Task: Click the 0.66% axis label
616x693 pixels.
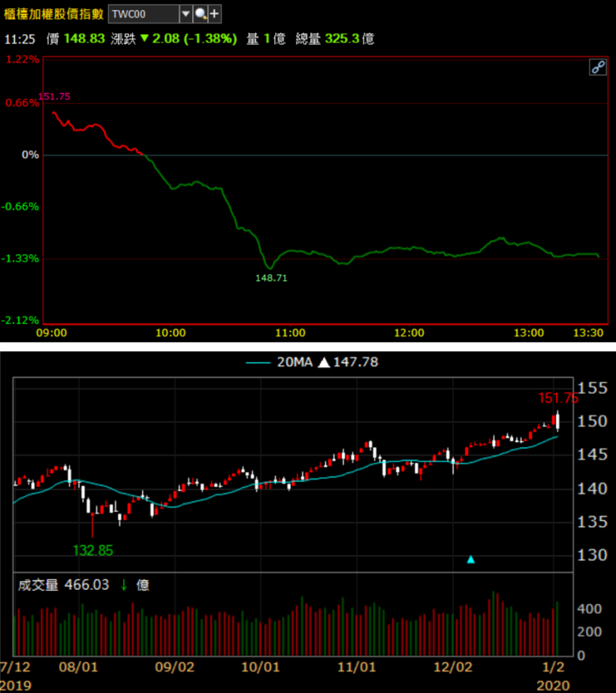Action: point(22,103)
